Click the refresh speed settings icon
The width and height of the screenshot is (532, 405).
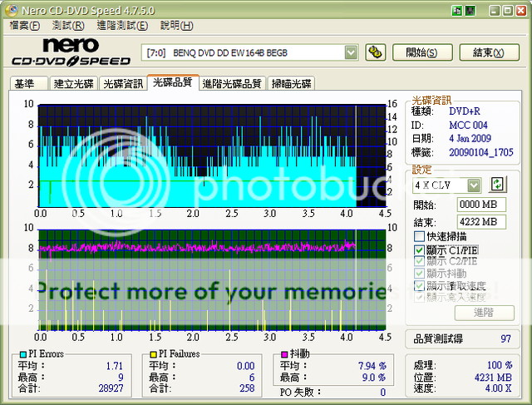498,185
